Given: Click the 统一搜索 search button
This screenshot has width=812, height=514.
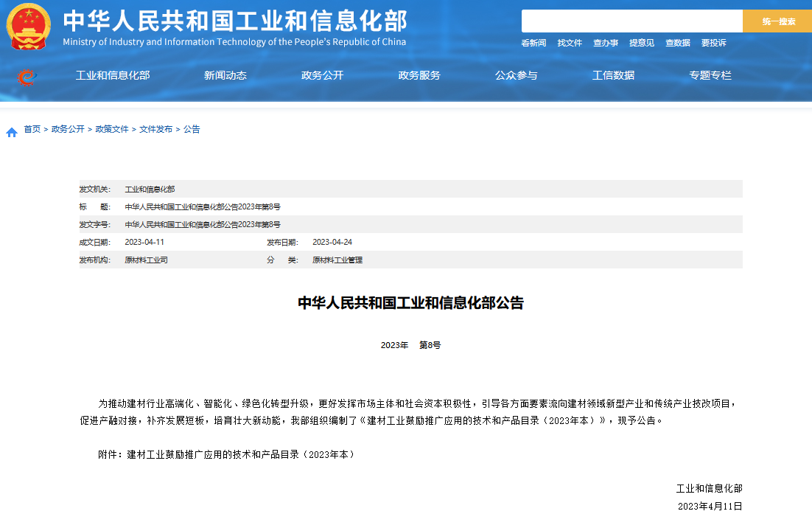Looking at the screenshot, I should point(777,20).
